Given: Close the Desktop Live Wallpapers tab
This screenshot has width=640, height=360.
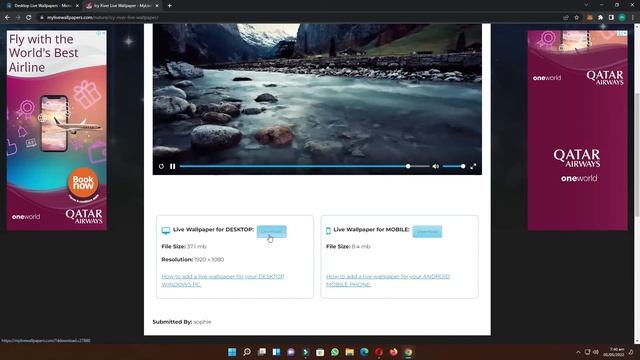Looking at the screenshot, I should (x=77, y=6).
